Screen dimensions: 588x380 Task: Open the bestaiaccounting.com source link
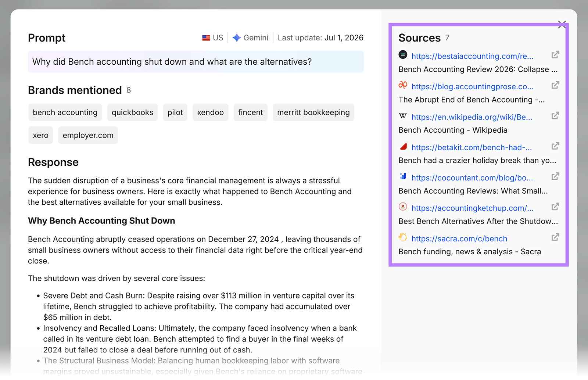pyautogui.click(x=472, y=56)
